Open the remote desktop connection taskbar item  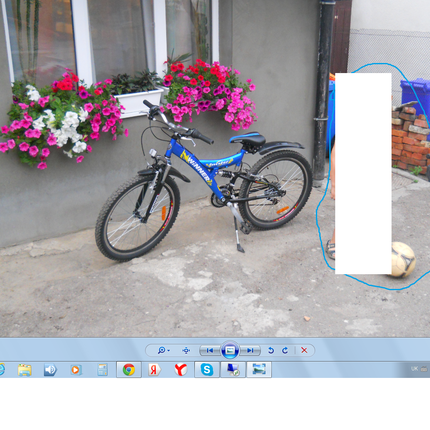[233, 370]
